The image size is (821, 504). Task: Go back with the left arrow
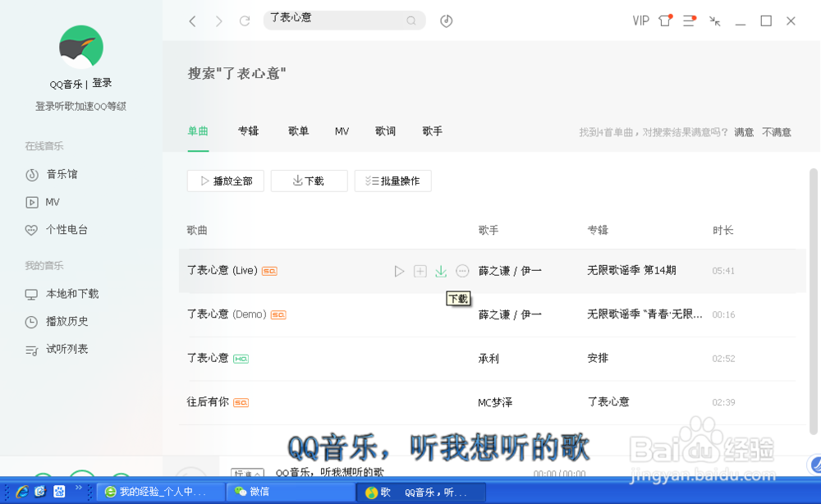(x=192, y=21)
